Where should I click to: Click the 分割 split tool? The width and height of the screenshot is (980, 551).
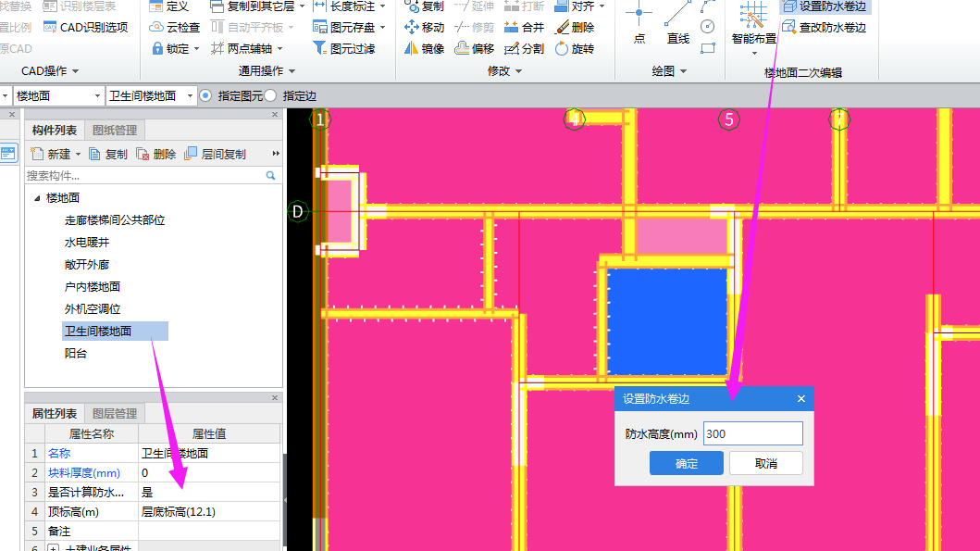pyautogui.click(x=524, y=49)
